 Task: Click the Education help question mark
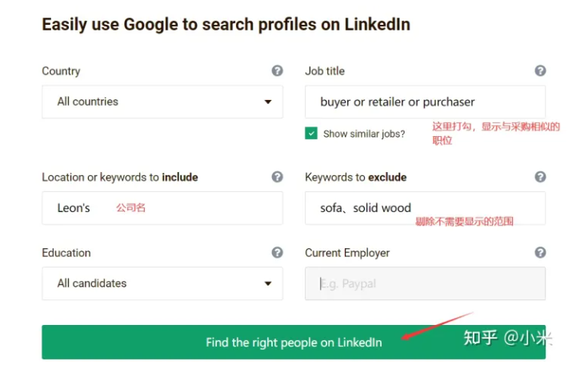click(x=277, y=252)
